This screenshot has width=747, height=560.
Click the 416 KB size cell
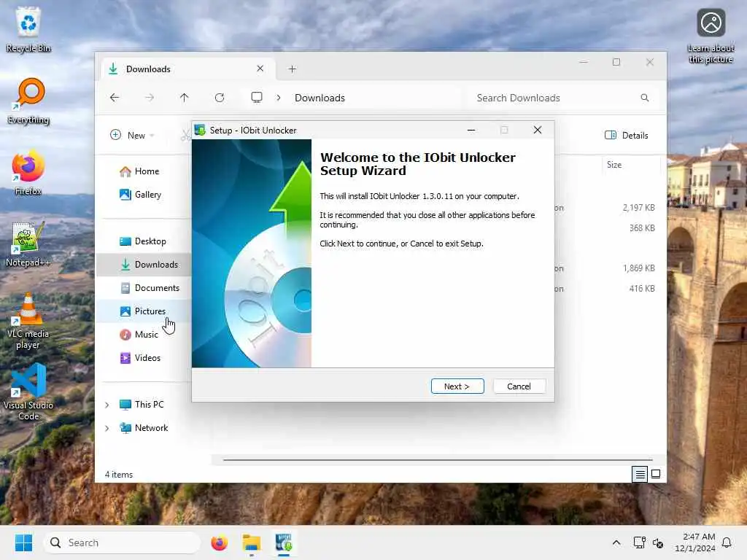(x=642, y=289)
